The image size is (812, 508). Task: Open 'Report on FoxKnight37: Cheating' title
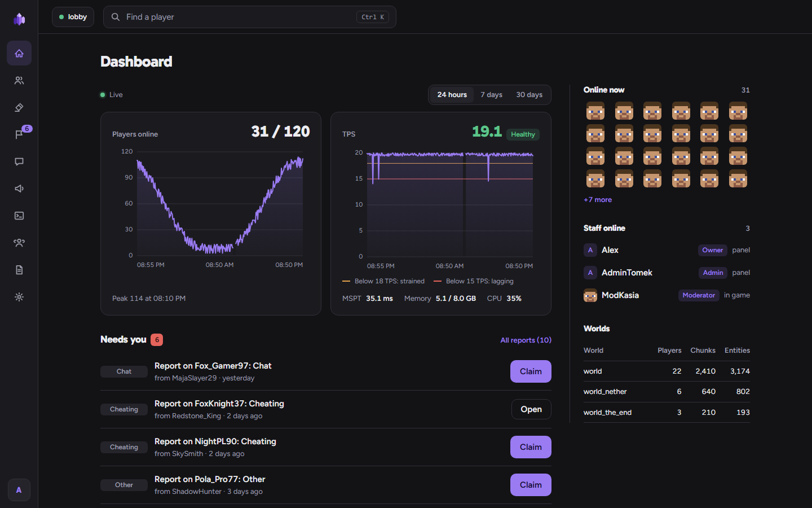219,404
